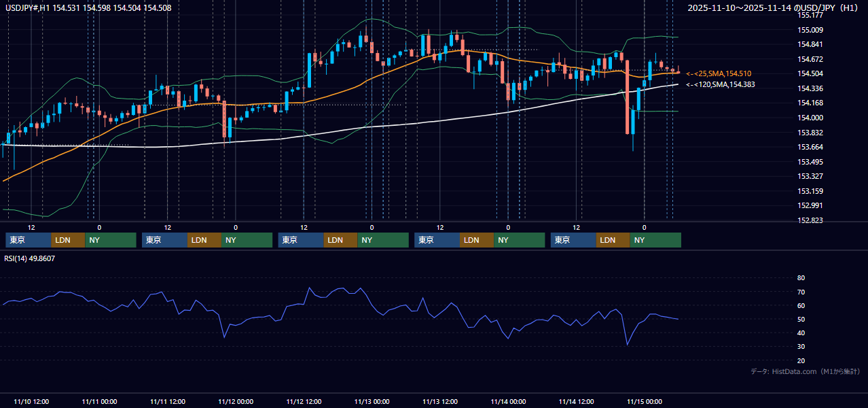Click price axis value 152.991
This screenshot has width=868, height=408.
click(810, 205)
